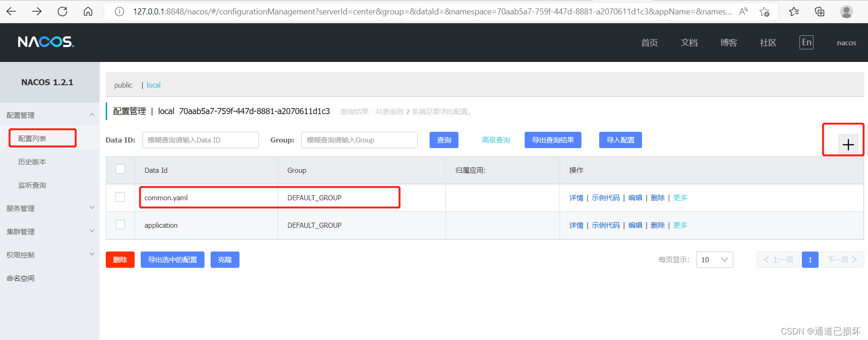Screen dimensions: 868x340
Task: Go back with the browser back arrow
Action: pos(11,11)
